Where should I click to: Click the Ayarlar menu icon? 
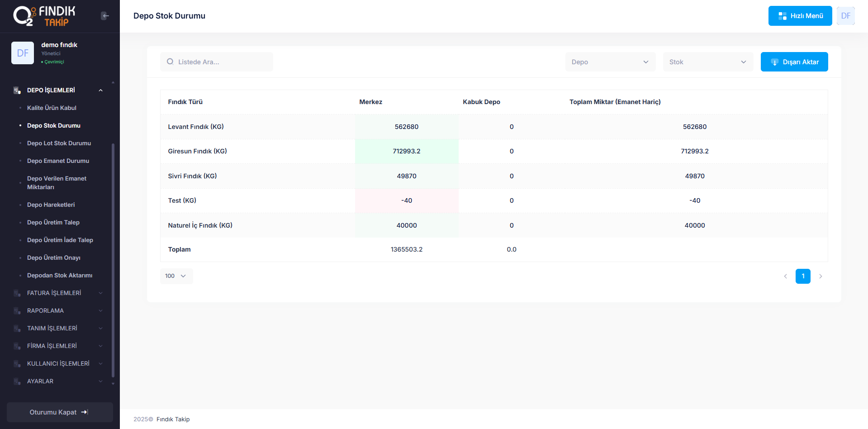tap(17, 381)
